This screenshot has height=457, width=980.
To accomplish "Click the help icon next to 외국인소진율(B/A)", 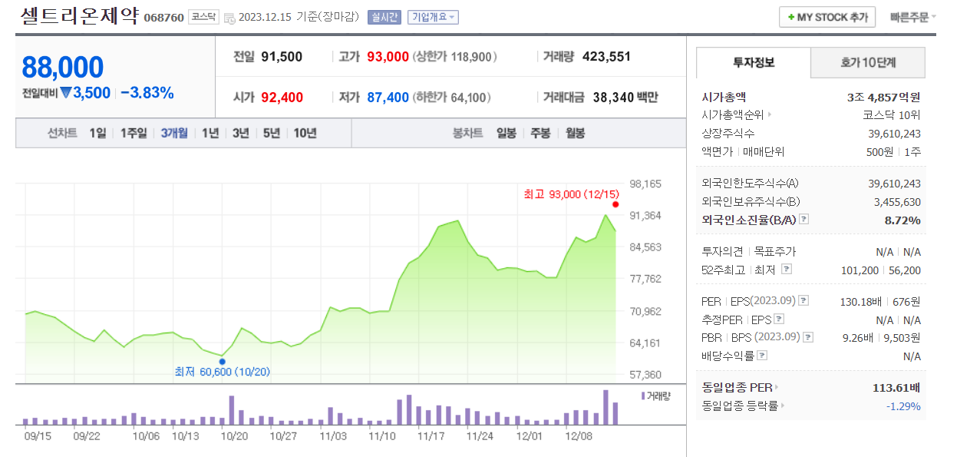I will point(803,220).
